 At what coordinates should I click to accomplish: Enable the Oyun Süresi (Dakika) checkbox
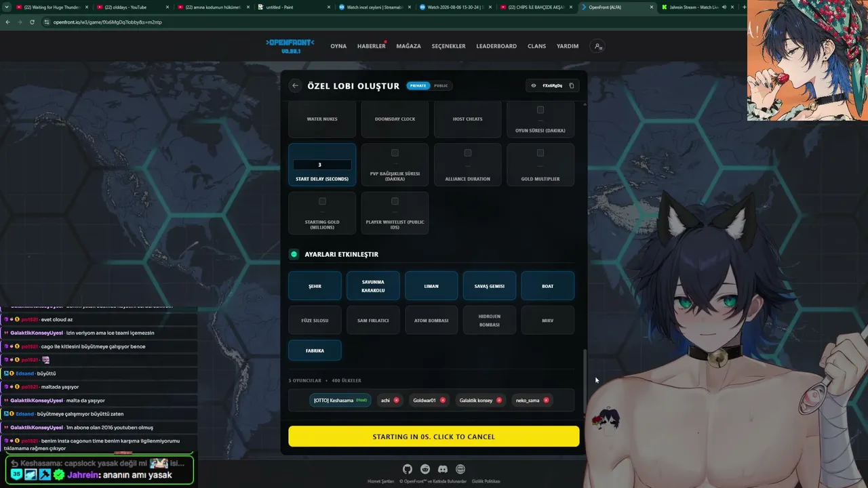coord(540,110)
